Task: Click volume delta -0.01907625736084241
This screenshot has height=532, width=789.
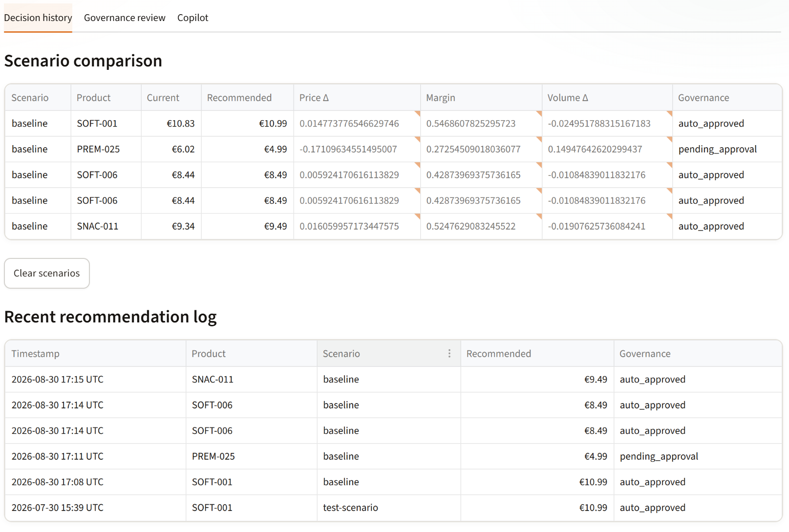Action: pyautogui.click(x=607, y=226)
